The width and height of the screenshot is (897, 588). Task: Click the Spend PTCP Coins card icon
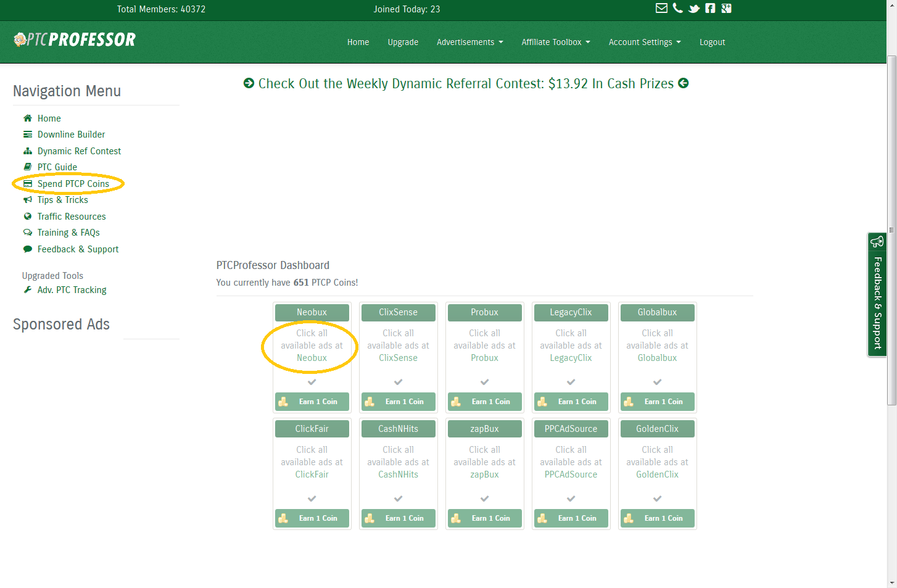coord(28,184)
